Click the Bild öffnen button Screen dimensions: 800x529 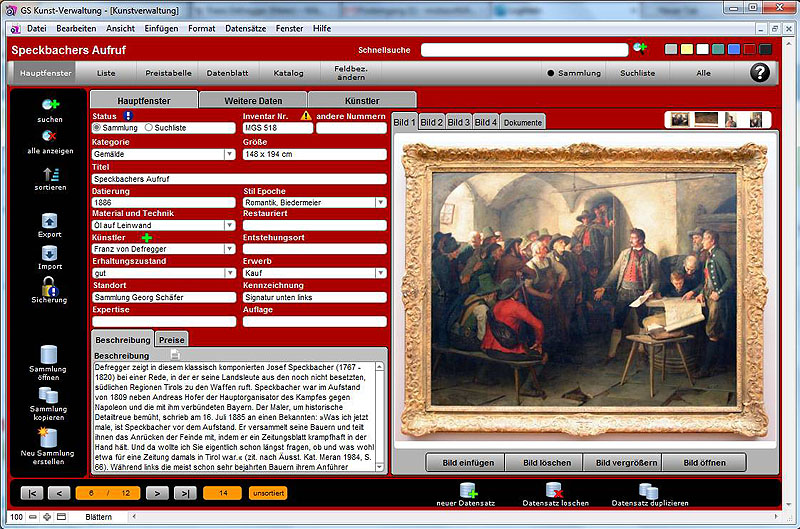pos(704,463)
